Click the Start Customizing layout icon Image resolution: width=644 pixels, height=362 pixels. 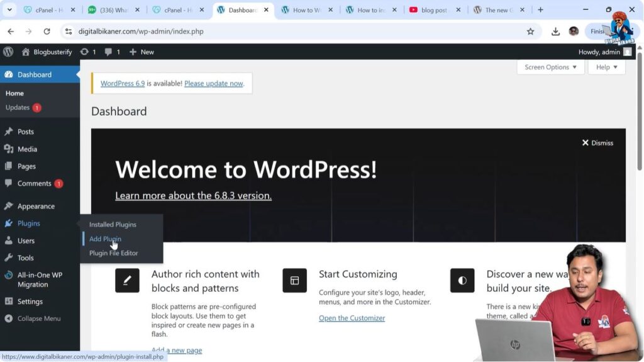pyautogui.click(x=294, y=281)
